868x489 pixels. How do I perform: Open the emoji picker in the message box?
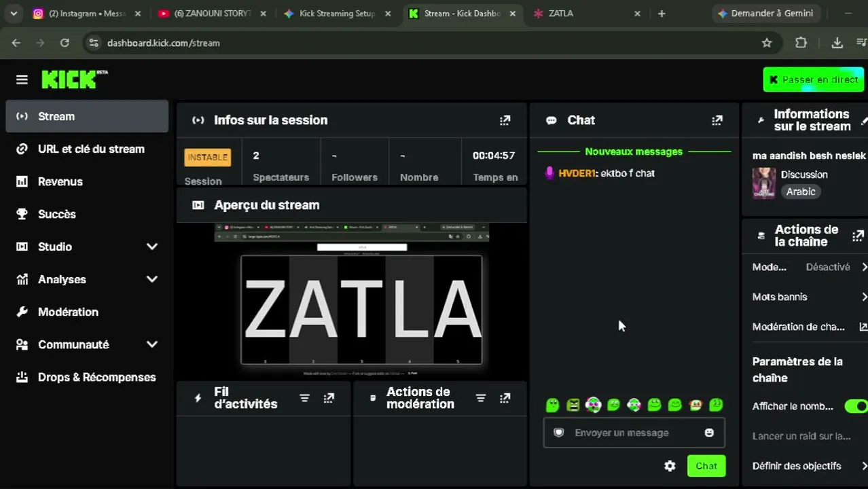tap(709, 433)
